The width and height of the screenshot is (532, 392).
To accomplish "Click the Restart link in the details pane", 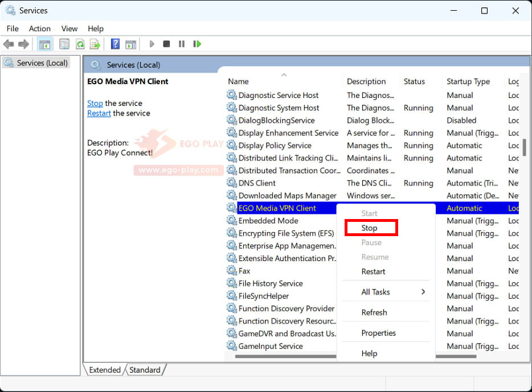I will (x=99, y=113).
